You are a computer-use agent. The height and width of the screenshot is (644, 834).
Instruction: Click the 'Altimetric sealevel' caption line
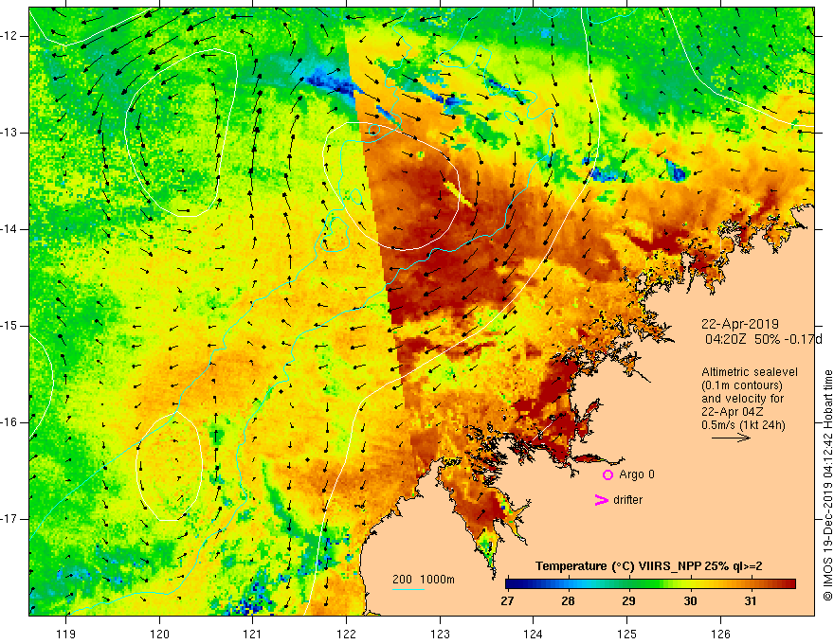pos(750,372)
